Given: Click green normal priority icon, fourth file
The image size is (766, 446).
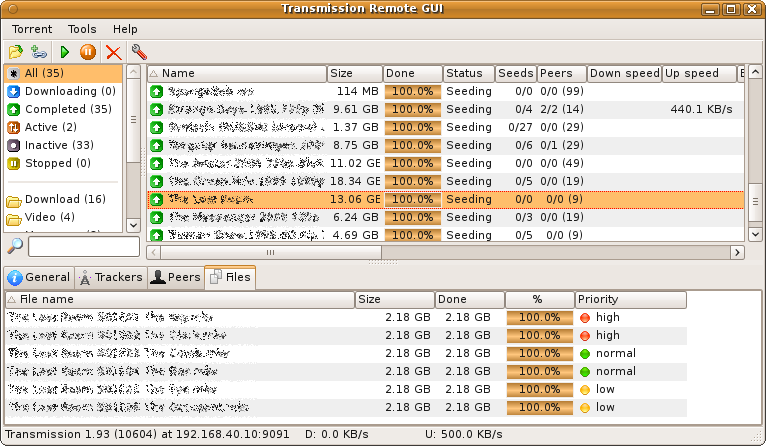Looking at the screenshot, I should tap(585, 372).
